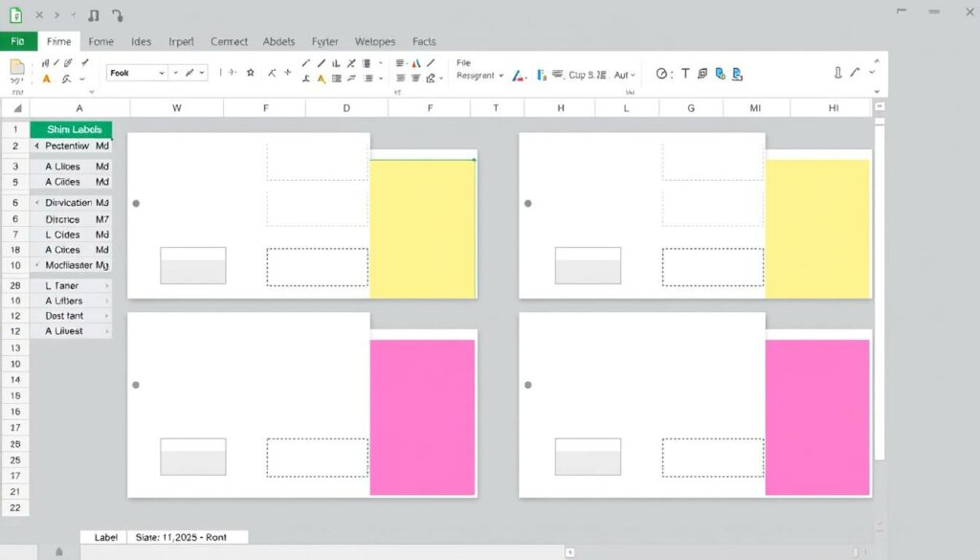The image size is (980, 560).
Task: Click the blue document icon with underline
Action: pyautogui.click(x=737, y=74)
